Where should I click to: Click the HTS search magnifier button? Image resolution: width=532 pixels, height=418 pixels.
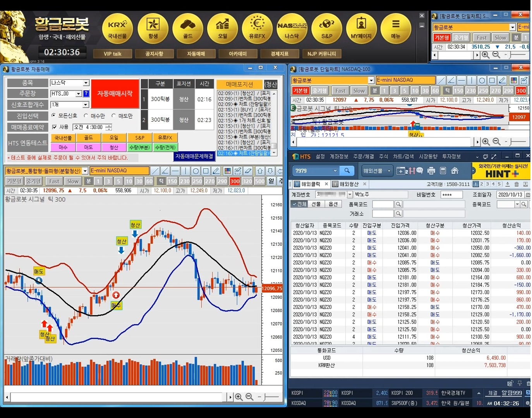point(347,171)
